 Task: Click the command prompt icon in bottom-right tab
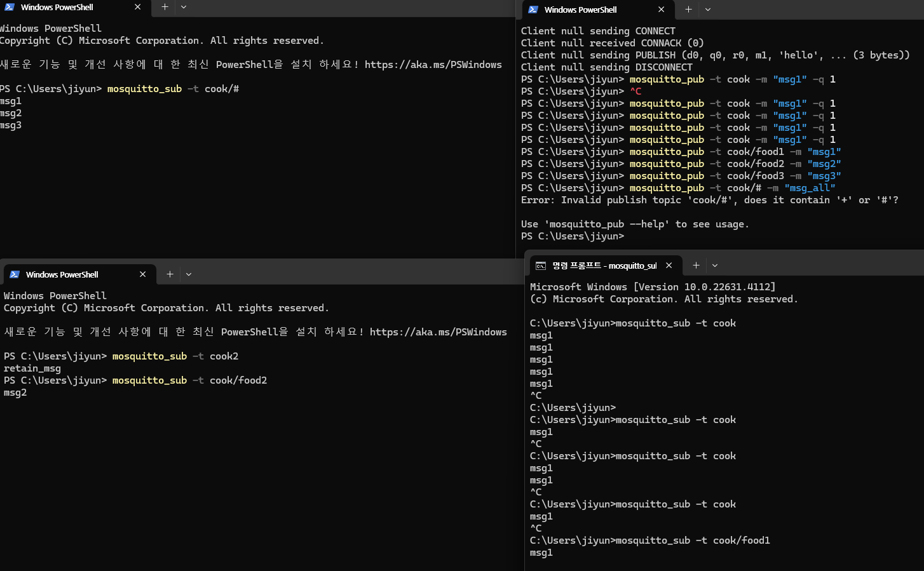point(541,265)
